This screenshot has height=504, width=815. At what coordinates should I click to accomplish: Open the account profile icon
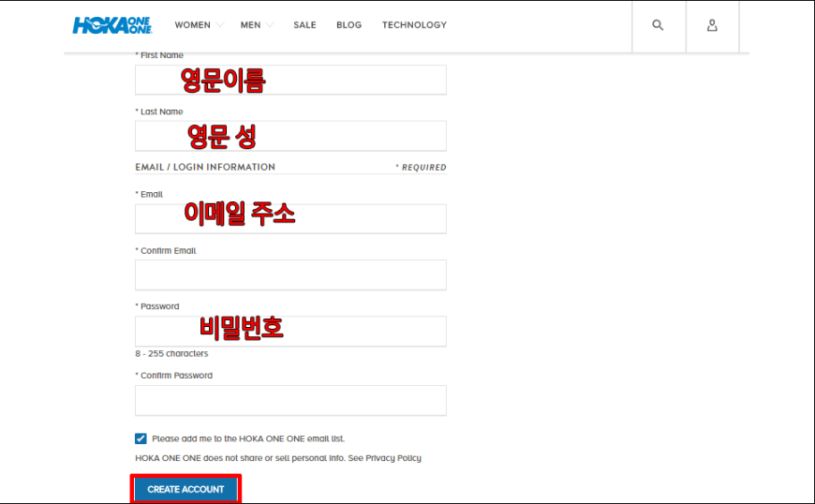[712, 25]
